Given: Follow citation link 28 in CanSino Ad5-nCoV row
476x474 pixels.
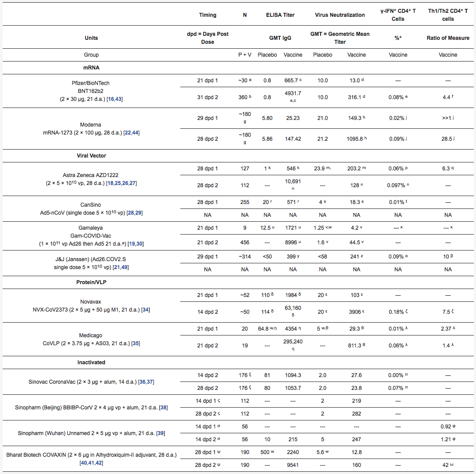Looking at the screenshot, I should click(131, 213).
